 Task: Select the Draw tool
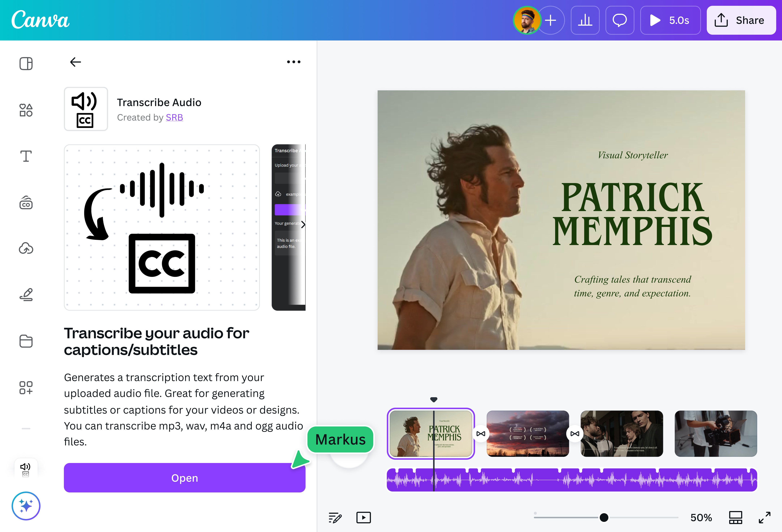[26, 294]
